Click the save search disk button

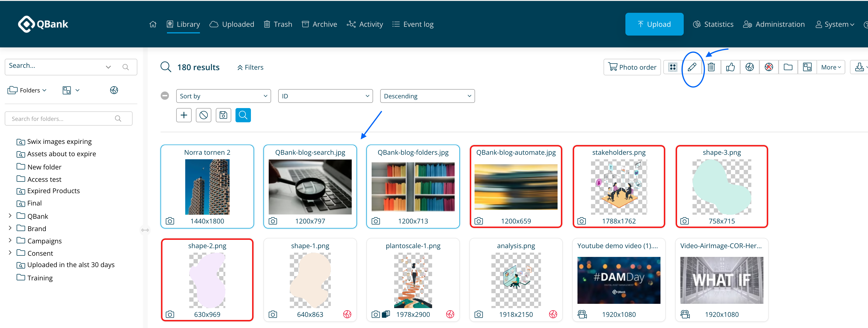(223, 115)
